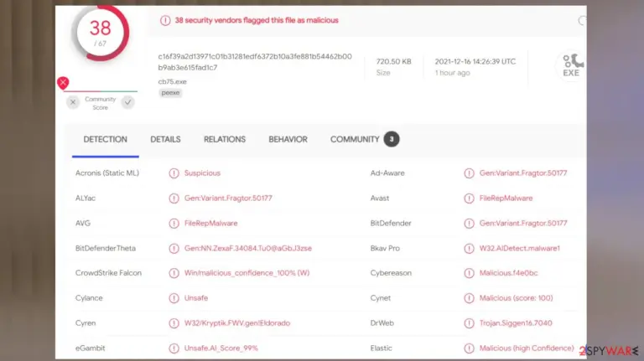Screen dimensions: 644x361
Task: Click the red community score warning badge
Action: pyautogui.click(x=63, y=83)
